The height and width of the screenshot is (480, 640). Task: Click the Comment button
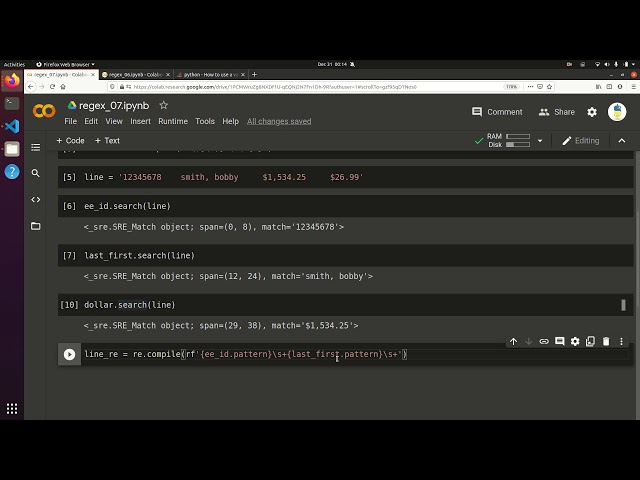pyautogui.click(x=497, y=112)
